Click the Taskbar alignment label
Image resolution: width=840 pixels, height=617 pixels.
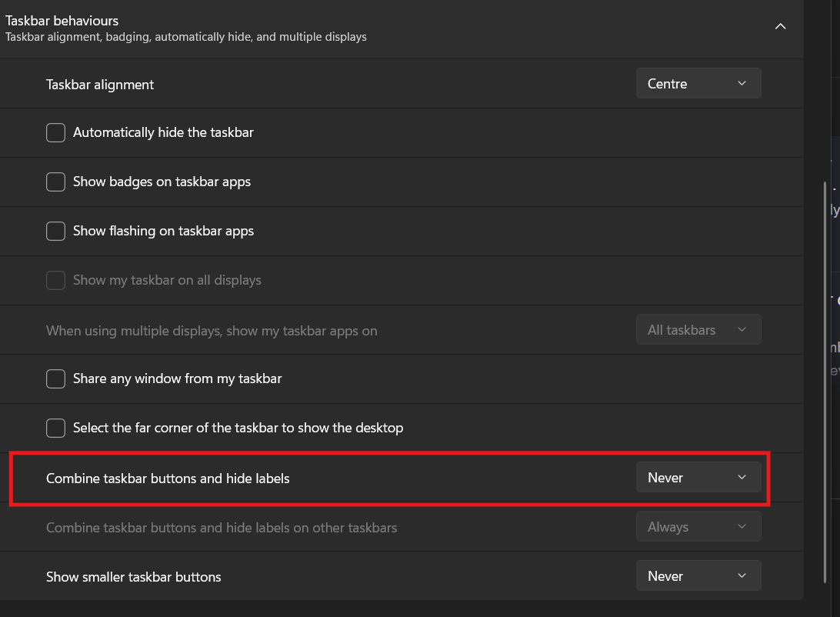100,85
